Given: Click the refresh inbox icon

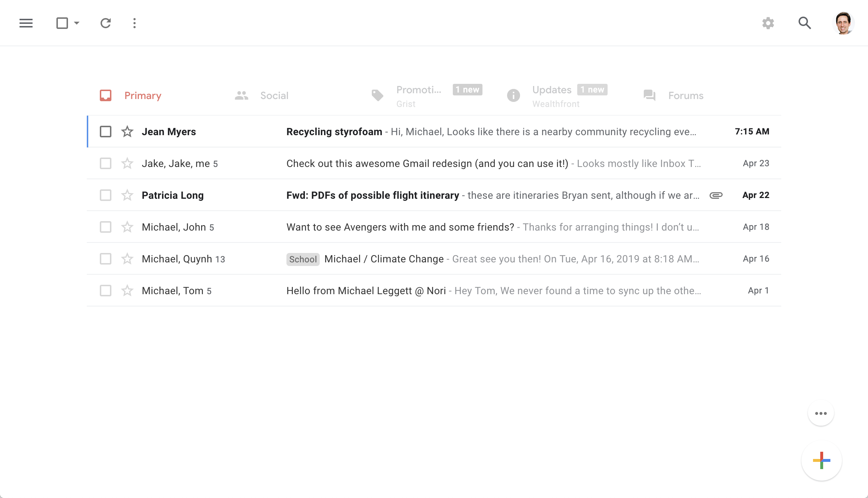Looking at the screenshot, I should click(x=105, y=23).
